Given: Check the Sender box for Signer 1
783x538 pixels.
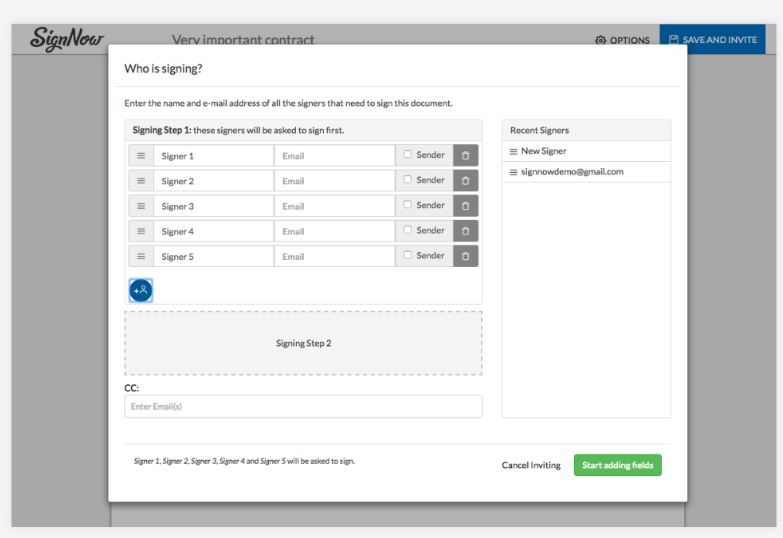Looking at the screenshot, I should click(407, 155).
